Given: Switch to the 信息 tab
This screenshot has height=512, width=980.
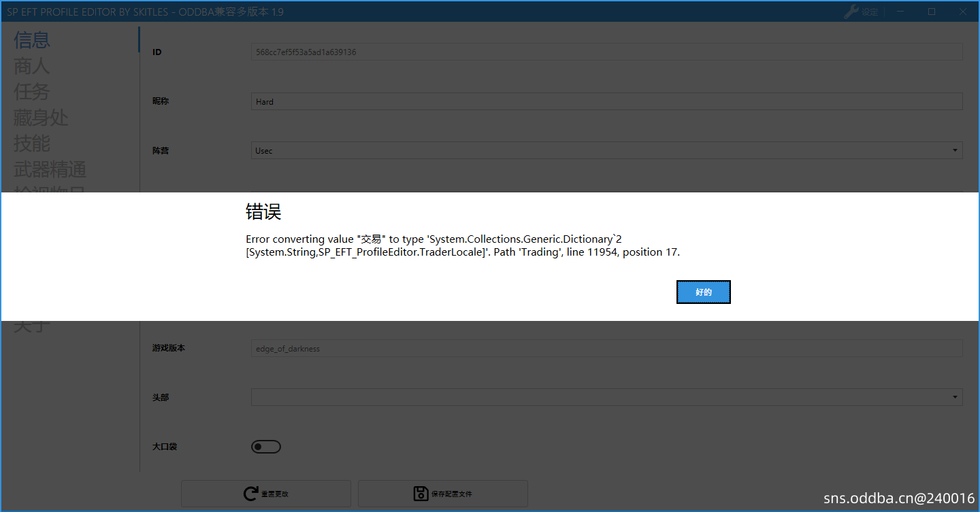Looking at the screenshot, I should 32,40.
